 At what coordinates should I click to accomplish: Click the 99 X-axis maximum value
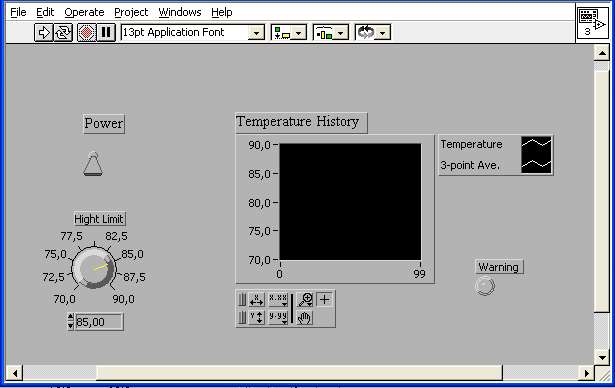coord(419,274)
